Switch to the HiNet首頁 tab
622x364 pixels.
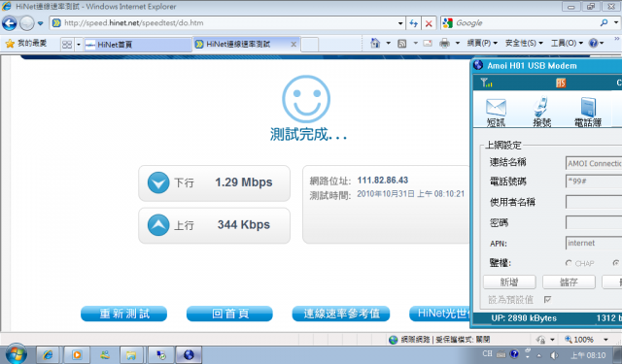pos(138,45)
